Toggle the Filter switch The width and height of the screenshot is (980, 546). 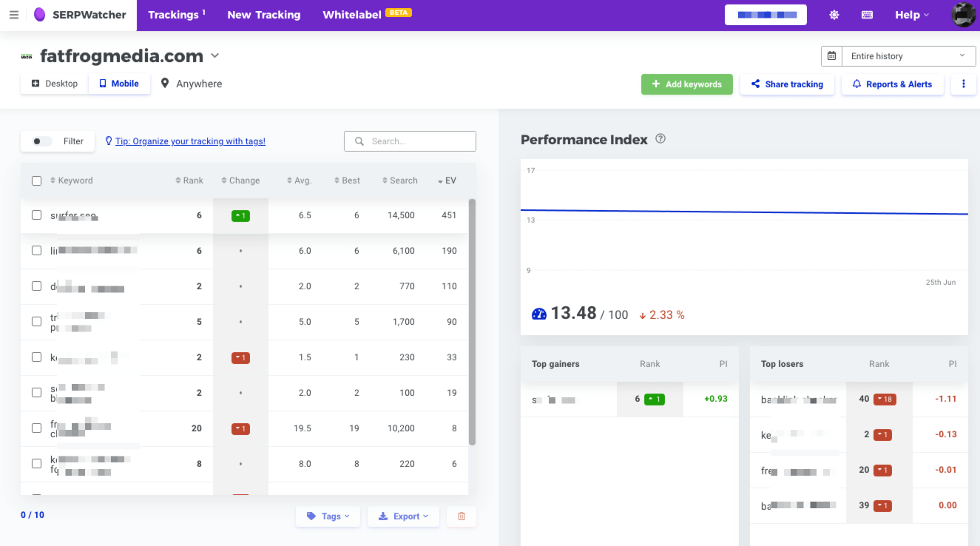(x=41, y=141)
